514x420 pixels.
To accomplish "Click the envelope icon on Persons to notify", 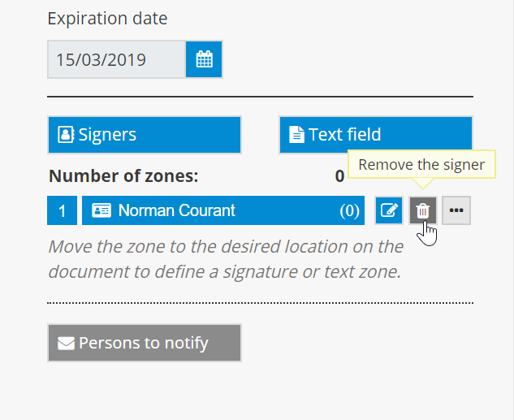I will [66, 344].
